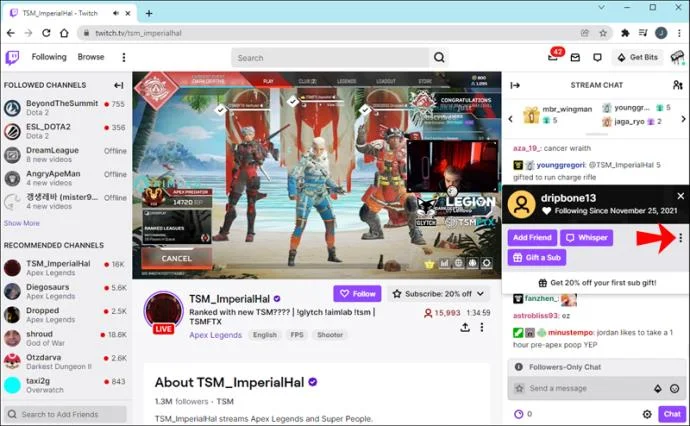Click the Get Bits button

click(638, 57)
